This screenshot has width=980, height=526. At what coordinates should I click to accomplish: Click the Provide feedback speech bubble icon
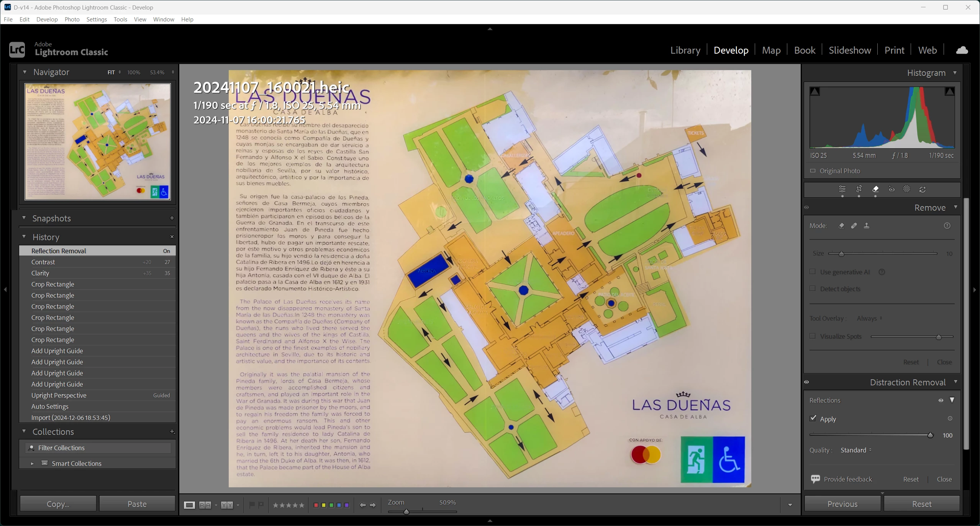coord(815,479)
